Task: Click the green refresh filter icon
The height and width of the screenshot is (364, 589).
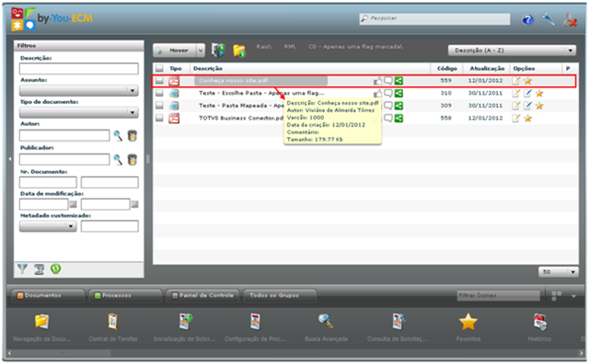Action: coord(55,268)
